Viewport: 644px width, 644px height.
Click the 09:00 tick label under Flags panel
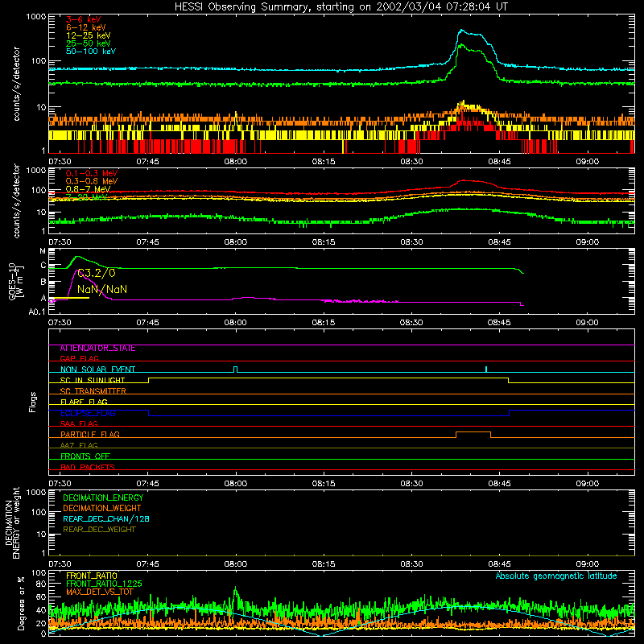[587, 484]
